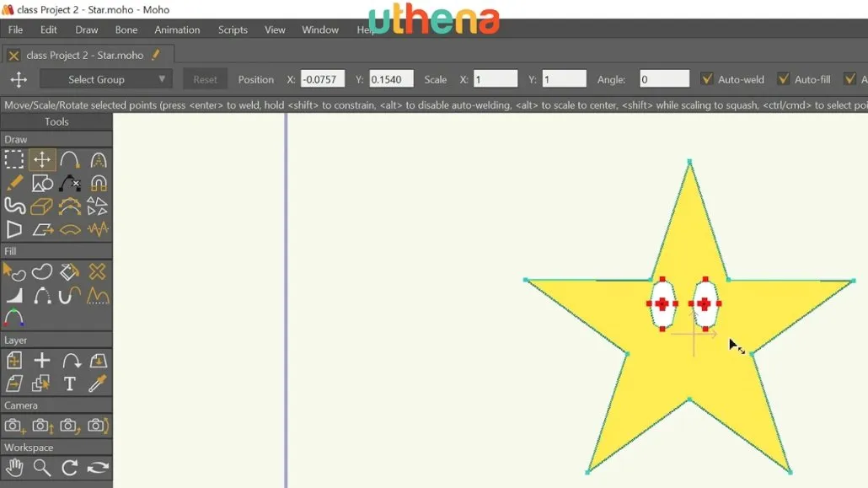Choose the Eraser tool
The height and width of the screenshot is (488, 868).
point(42,206)
